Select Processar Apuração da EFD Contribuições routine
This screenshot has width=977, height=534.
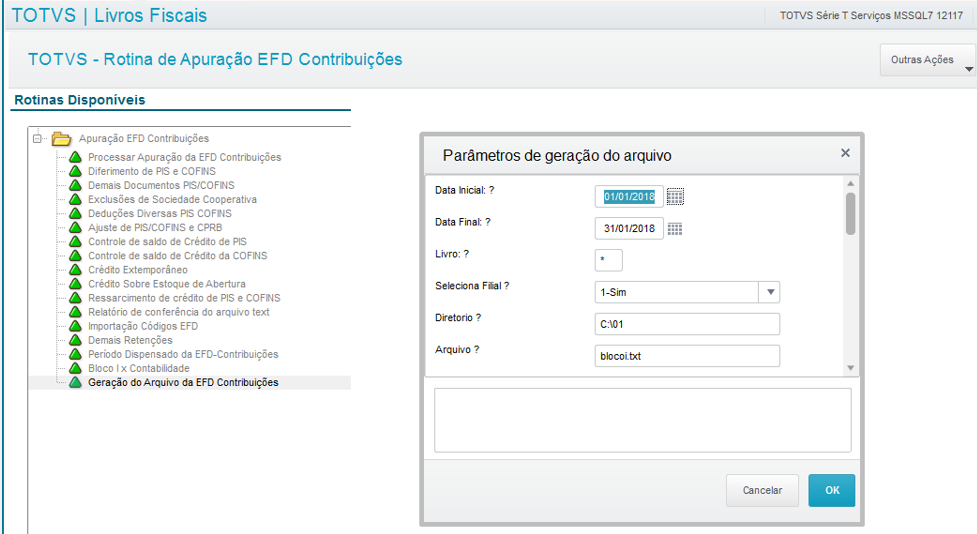point(184,157)
